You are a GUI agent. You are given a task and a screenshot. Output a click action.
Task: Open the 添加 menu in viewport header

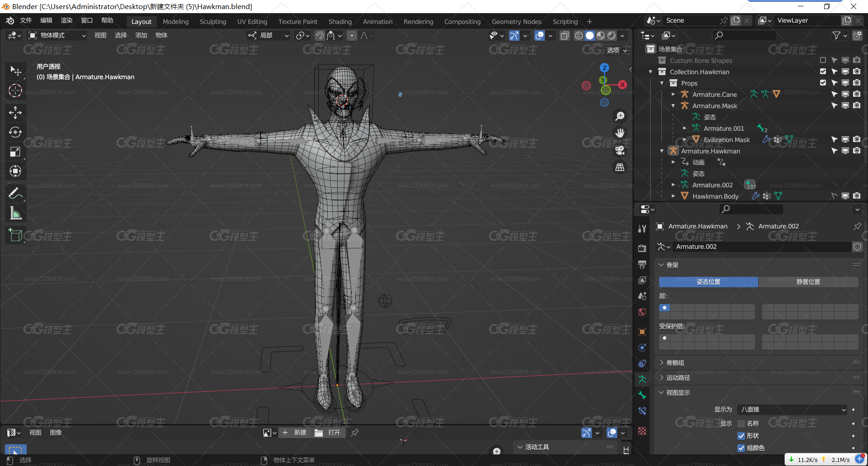point(141,35)
